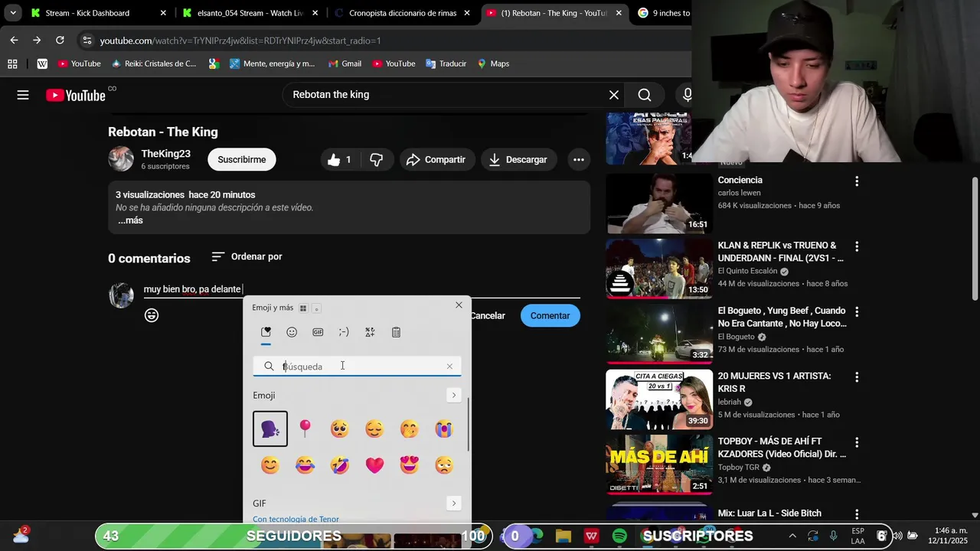Image resolution: width=980 pixels, height=551 pixels.
Task: Submit with the Comentar button
Action: [550, 315]
